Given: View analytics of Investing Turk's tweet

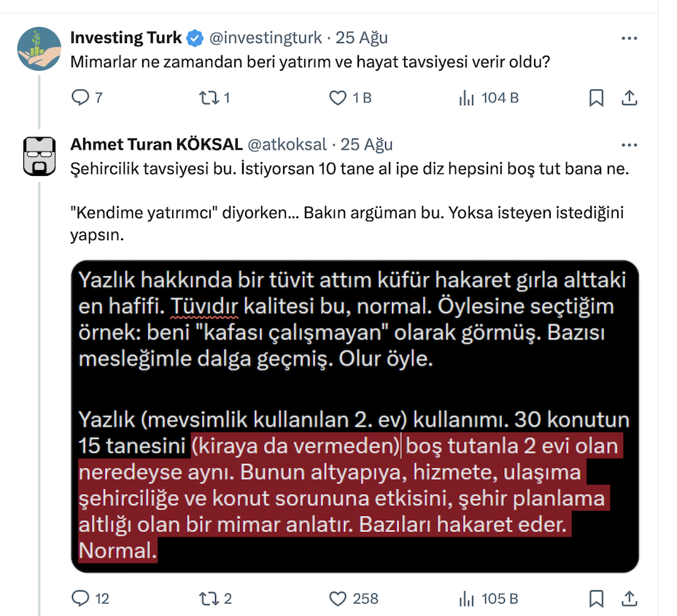Looking at the screenshot, I should [465, 97].
